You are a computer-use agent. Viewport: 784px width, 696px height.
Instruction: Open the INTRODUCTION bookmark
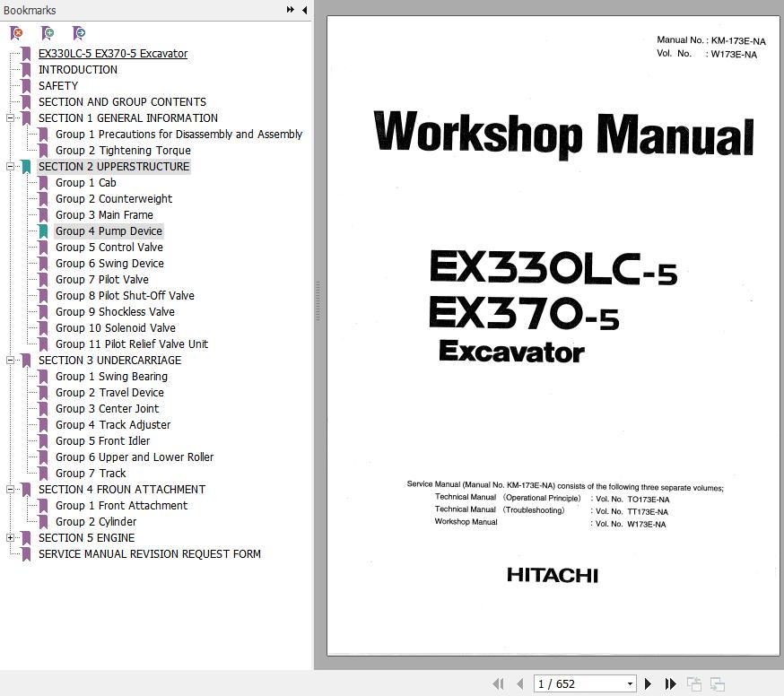(x=78, y=69)
